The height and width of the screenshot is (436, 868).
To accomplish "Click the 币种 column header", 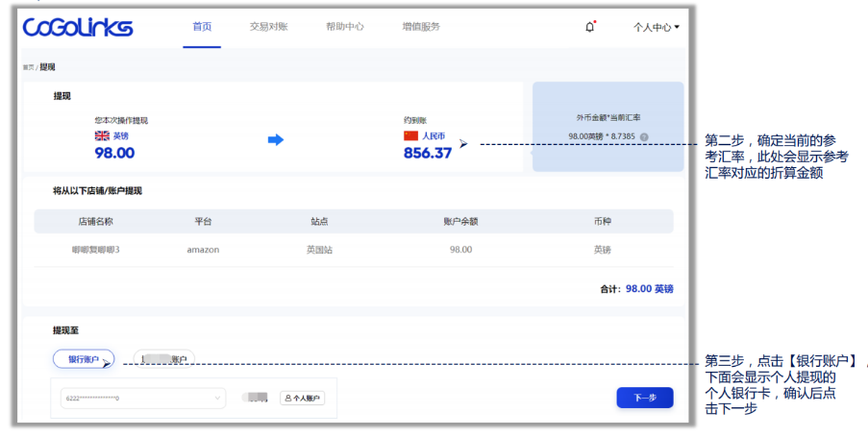I will tap(603, 221).
